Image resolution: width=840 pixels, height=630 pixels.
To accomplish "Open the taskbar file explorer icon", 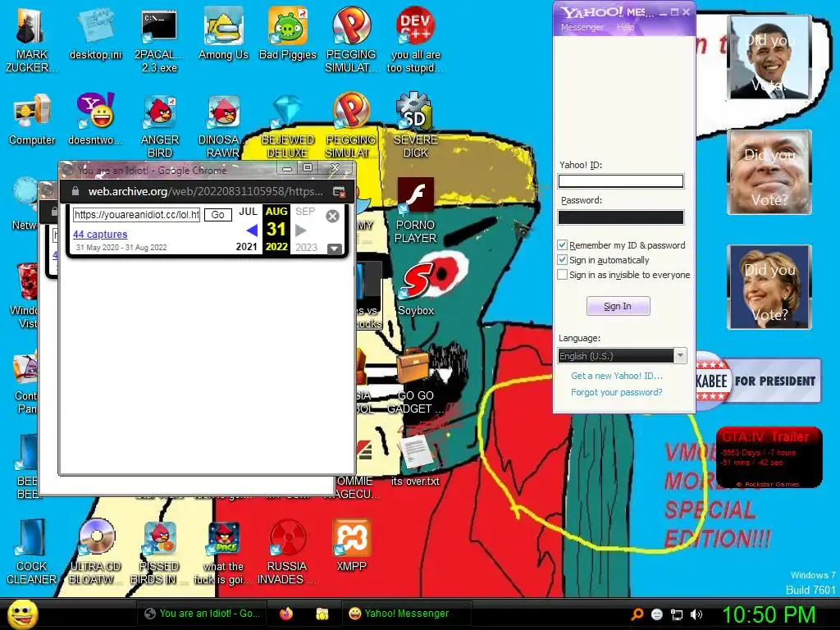I will (322, 614).
